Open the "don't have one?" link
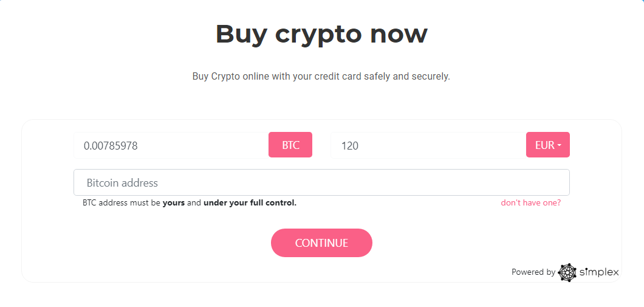This screenshot has width=644, height=307. [530, 203]
